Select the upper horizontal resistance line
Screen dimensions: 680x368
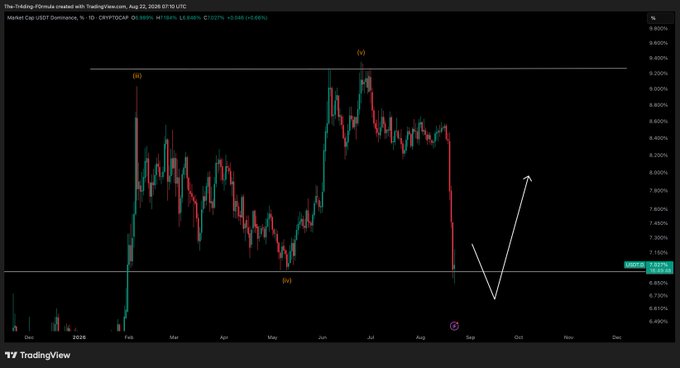[358, 68]
